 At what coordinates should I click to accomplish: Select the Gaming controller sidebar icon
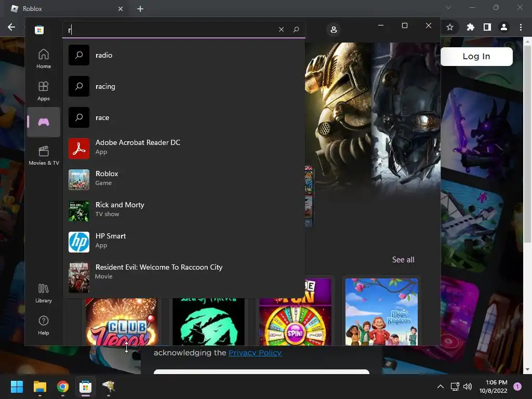pyautogui.click(x=44, y=122)
